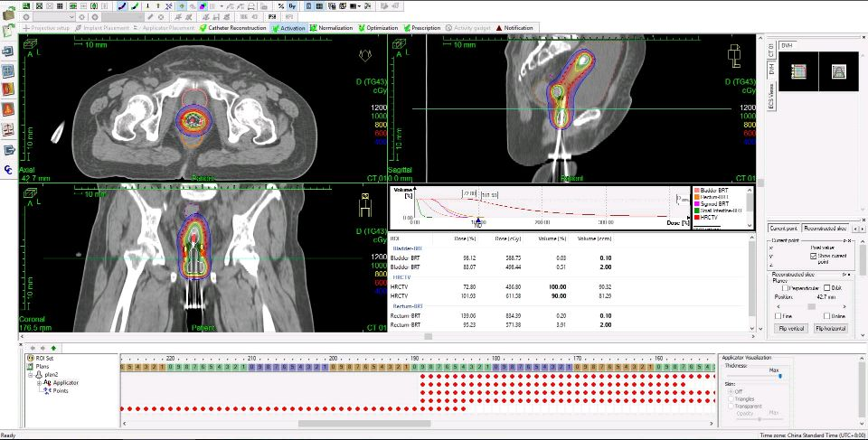Image resolution: width=868 pixels, height=440 pixels.
Task: Expand the Applicator node under plan2
Action: (x=39, y=382)
